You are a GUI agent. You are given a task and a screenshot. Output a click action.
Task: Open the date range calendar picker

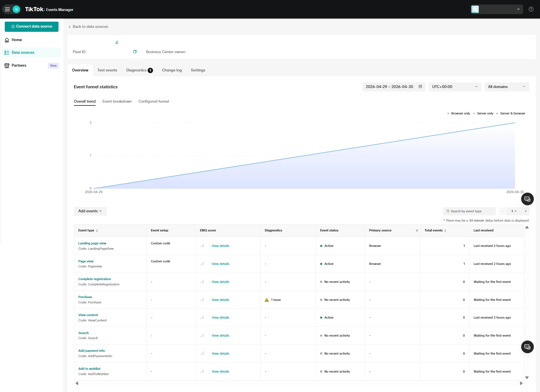[420, 87]
